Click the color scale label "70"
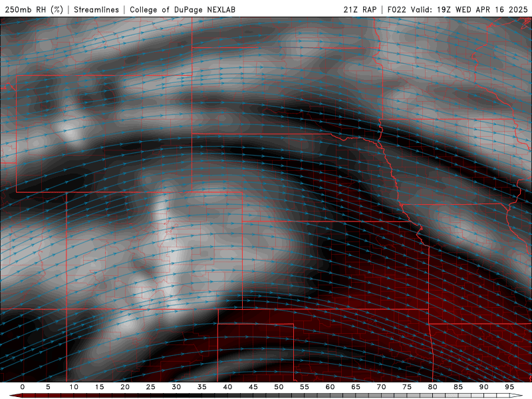The image size is (532, 399). coord(381,387)
